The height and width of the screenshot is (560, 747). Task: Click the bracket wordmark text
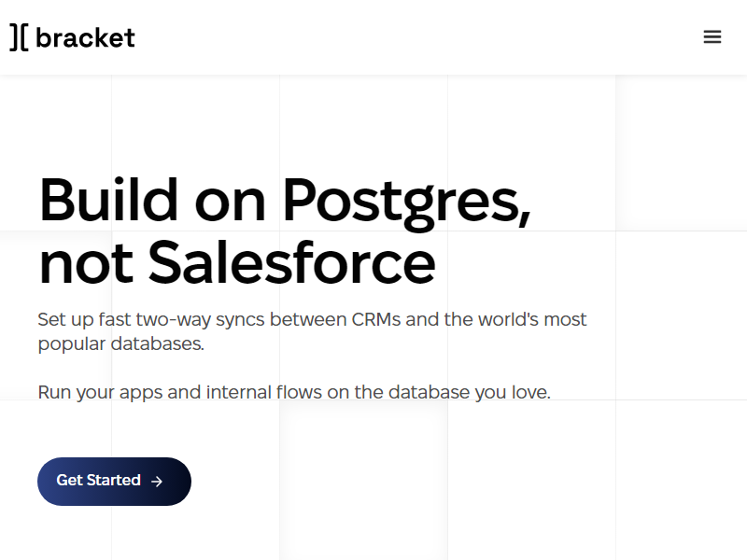pos(85,37)
